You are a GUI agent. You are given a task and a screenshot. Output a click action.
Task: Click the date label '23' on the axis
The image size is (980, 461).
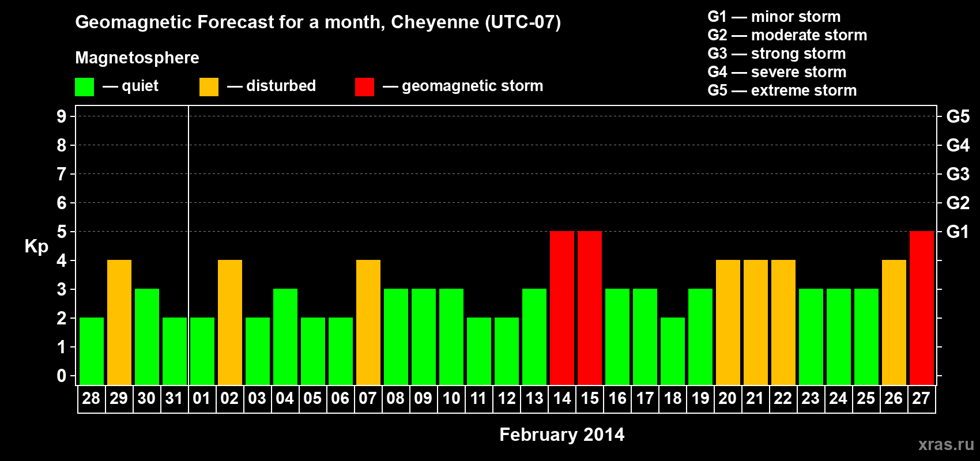click(x=811, y=399)
